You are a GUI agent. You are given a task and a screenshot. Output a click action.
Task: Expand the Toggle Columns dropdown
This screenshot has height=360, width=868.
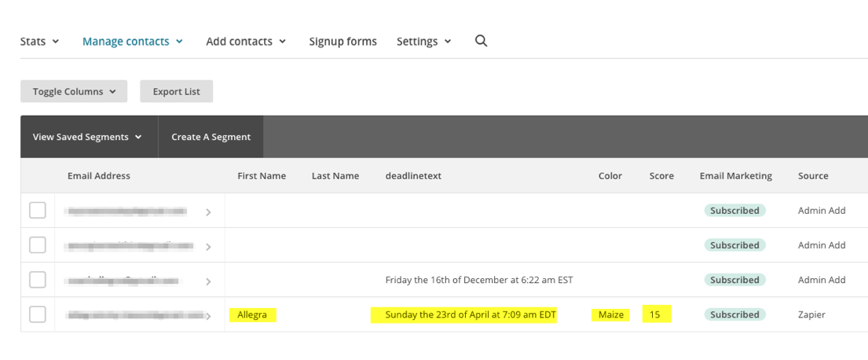pos(74,91)
